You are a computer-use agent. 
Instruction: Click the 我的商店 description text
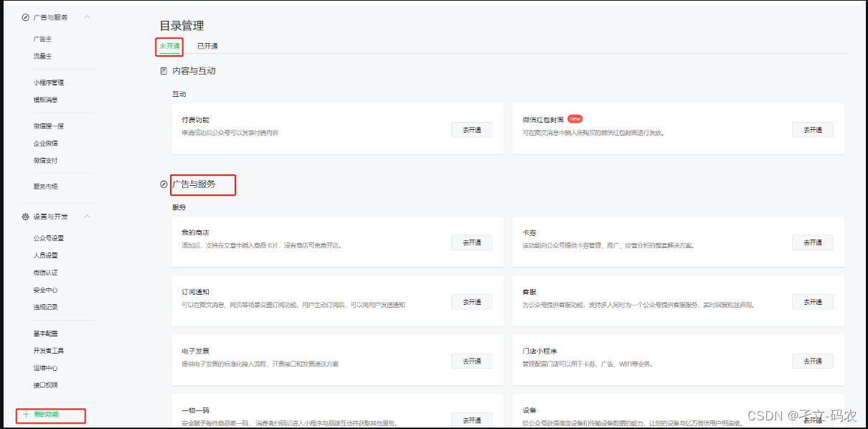tap(262, 245)
